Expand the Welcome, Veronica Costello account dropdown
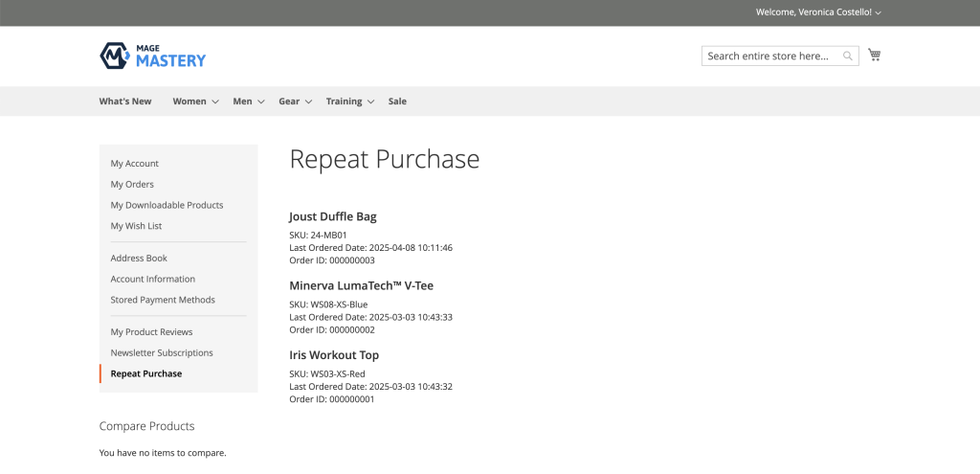This screenshot has width=980, height=474. coord(818,11)
